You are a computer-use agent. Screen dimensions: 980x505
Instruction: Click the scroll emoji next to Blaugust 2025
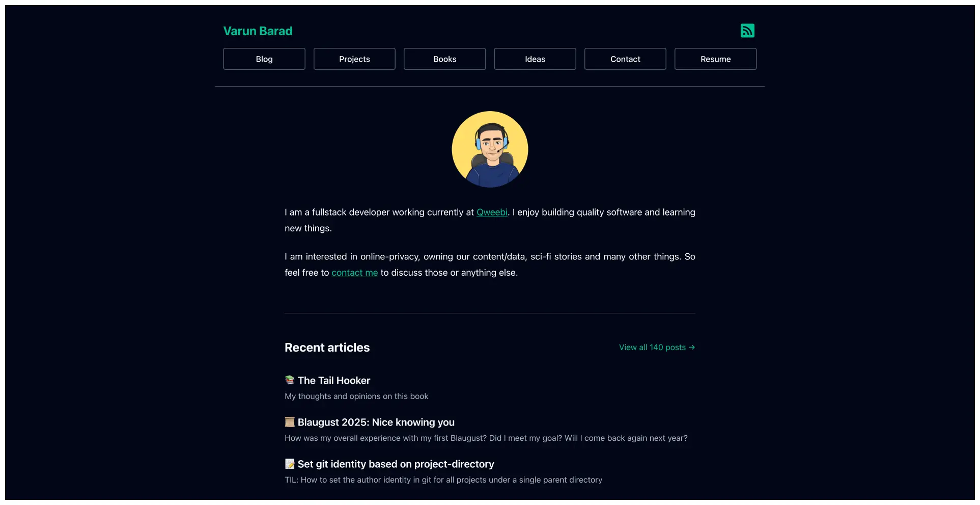(289, 422)
